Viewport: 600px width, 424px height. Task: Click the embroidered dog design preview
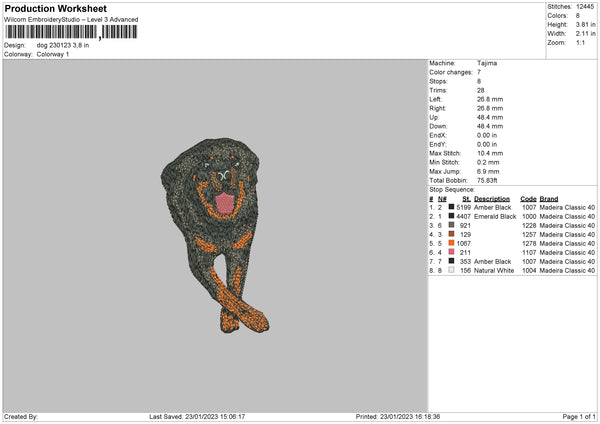click(215, 235)
